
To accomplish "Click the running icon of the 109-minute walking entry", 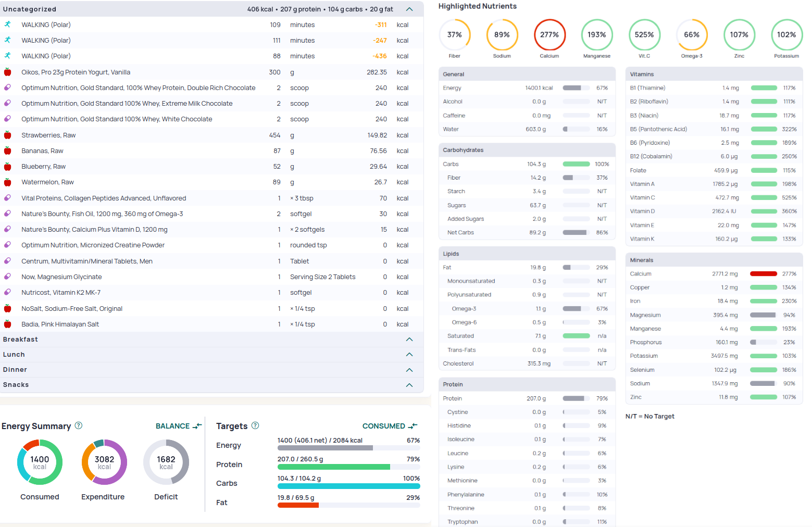I will 7,24.
